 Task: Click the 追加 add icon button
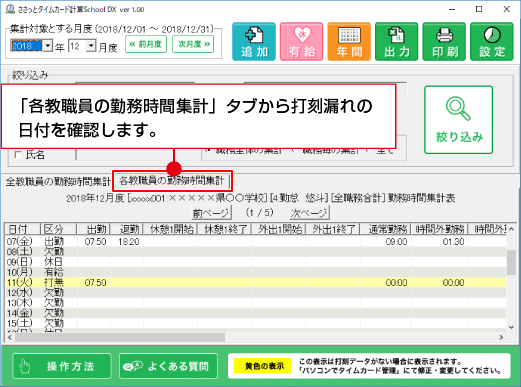tap(254, 42)
